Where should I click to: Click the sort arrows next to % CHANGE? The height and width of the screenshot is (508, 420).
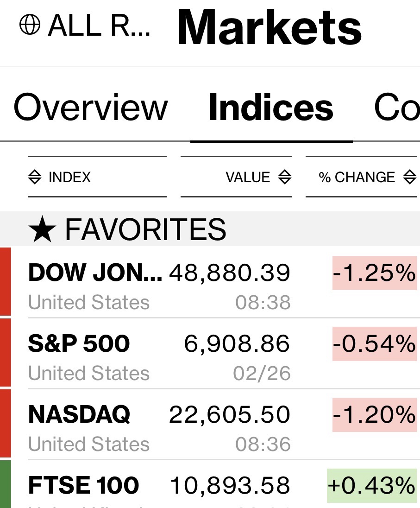click(x=409, y=177)
